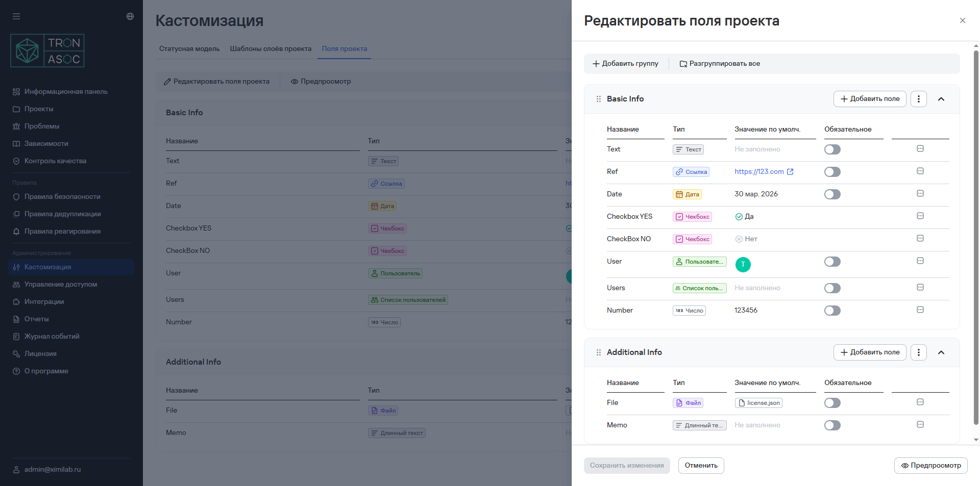Screen dimensions: 980x486
Task: Enable the Обязательное toggle for Text field
Action: (x=832, y=149)
